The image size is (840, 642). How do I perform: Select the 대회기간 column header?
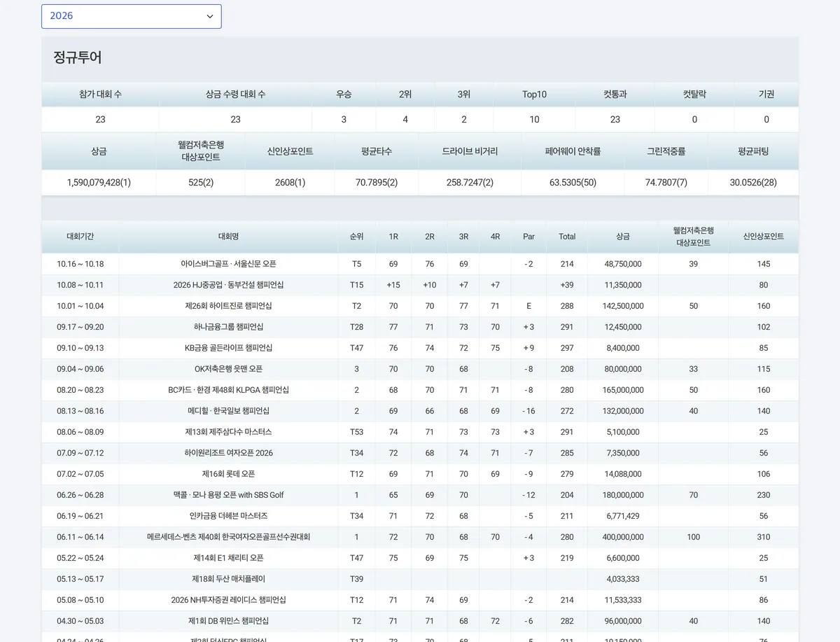pyautogui.click(x=80, y=237)
